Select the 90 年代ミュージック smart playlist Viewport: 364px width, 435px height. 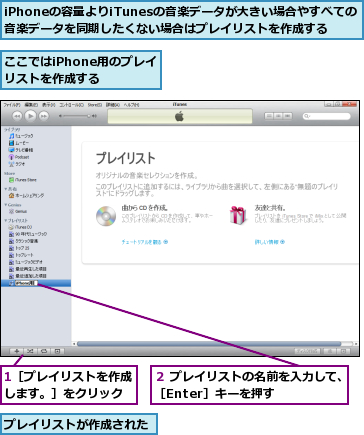click(28, 234)
